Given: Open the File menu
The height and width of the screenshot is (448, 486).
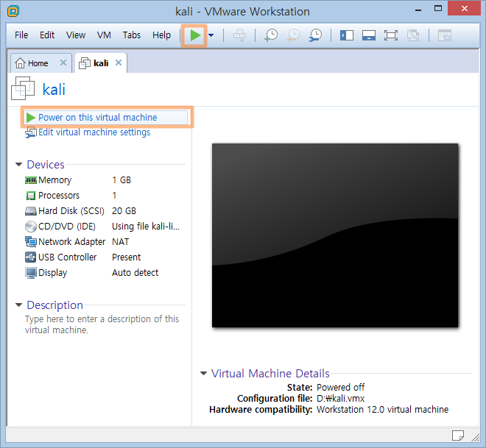Looking at the screenshot, I should pos(21,35).
